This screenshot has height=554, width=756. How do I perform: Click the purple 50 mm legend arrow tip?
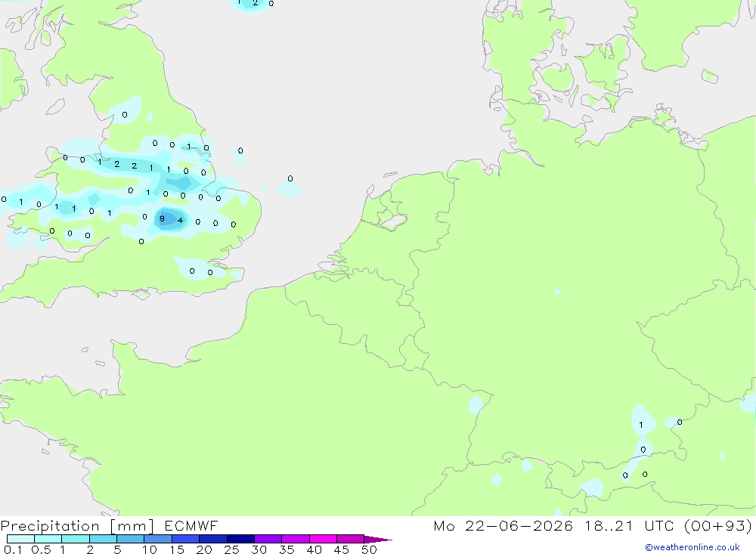pyautogui.click(x=379, y=540)
